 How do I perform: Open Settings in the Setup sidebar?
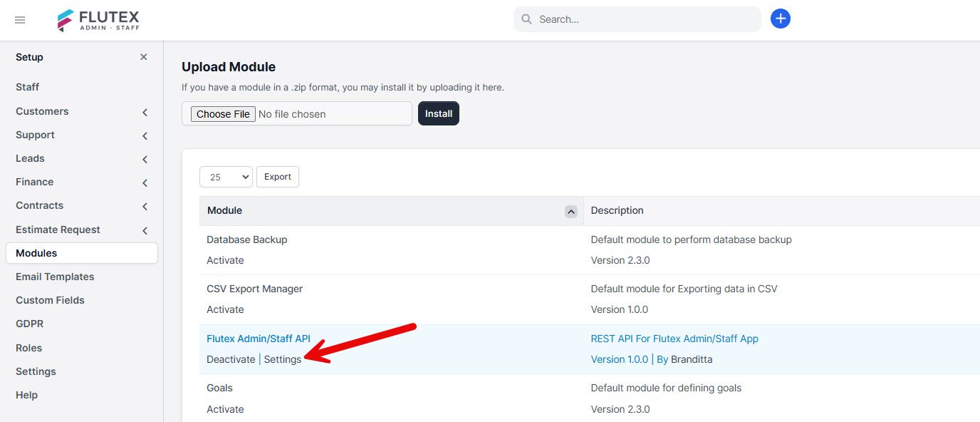(x=36, y=371)
